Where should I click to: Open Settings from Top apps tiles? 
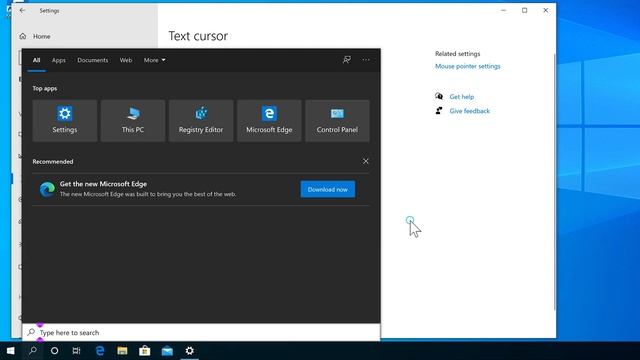[65, 120]
